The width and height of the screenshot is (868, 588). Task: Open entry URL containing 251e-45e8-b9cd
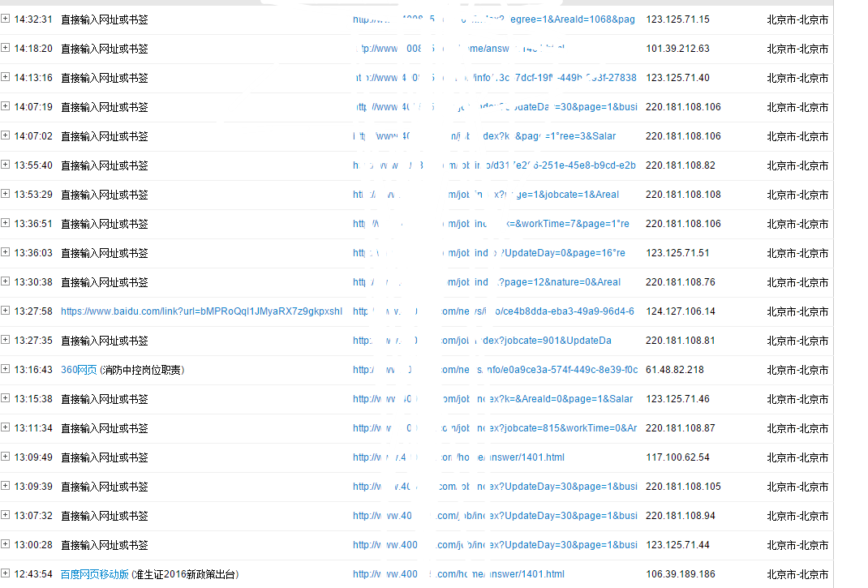pyautogui.click(x=494, y=165)
